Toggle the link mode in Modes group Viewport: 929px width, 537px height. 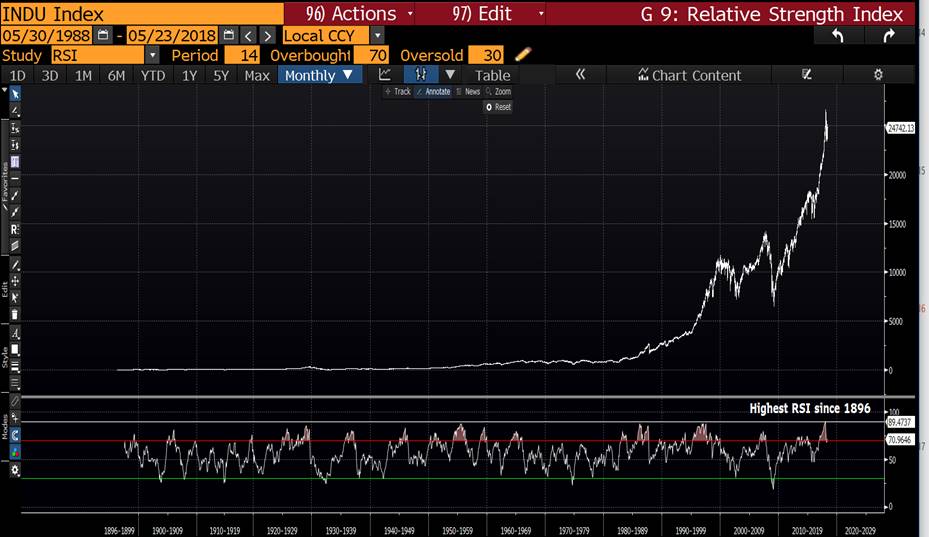click(x=15, y=402)
